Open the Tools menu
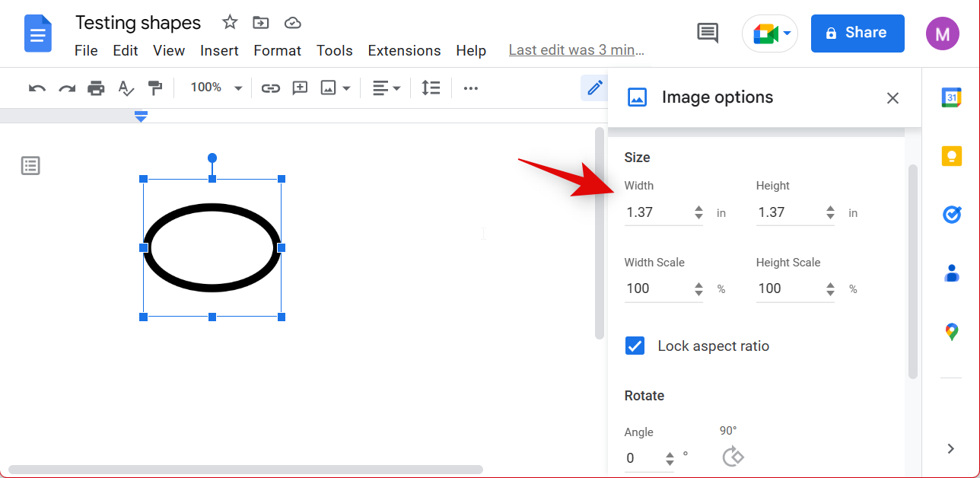The height and width of the screenshot is (478, 980). [x=335, y=51]
